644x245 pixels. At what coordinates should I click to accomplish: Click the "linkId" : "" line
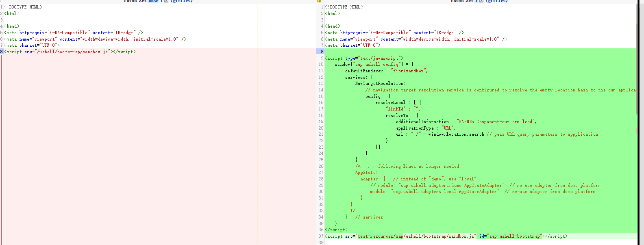click(x=403, y=109)
